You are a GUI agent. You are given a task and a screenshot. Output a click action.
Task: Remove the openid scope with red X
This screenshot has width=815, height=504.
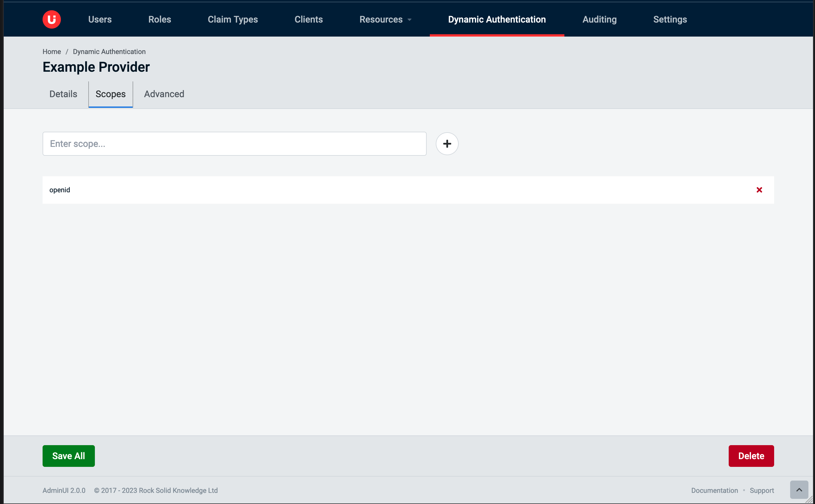pyautogui.click(x=759, y=190)
